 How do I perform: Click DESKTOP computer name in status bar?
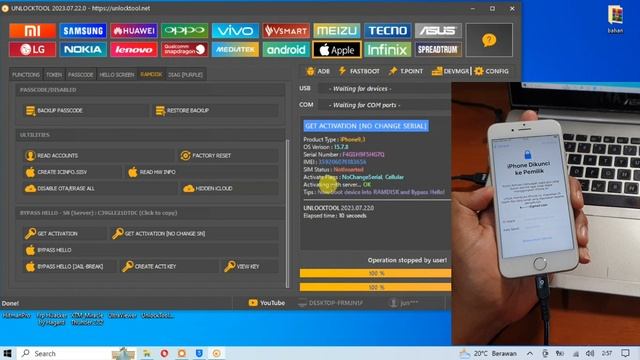point(330,303)
